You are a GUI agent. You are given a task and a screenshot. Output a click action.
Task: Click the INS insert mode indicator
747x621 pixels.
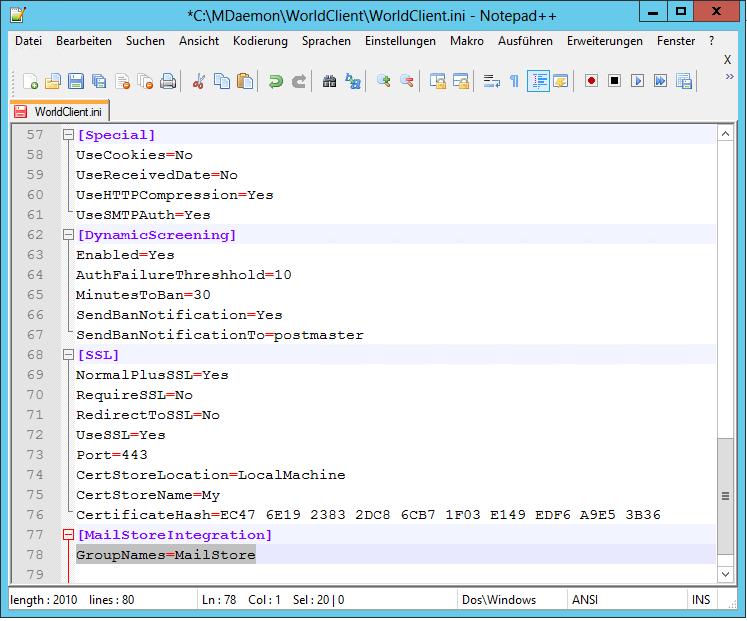point(701,600)
